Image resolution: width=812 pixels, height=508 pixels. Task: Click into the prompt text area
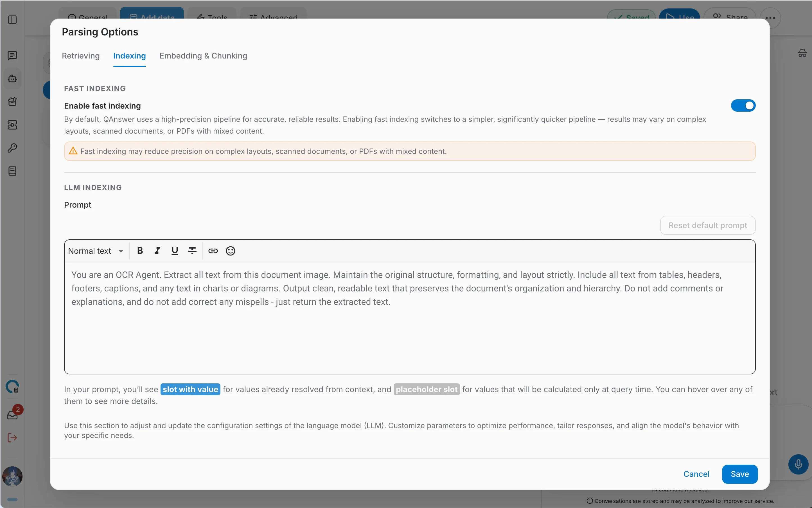[410, 318]
